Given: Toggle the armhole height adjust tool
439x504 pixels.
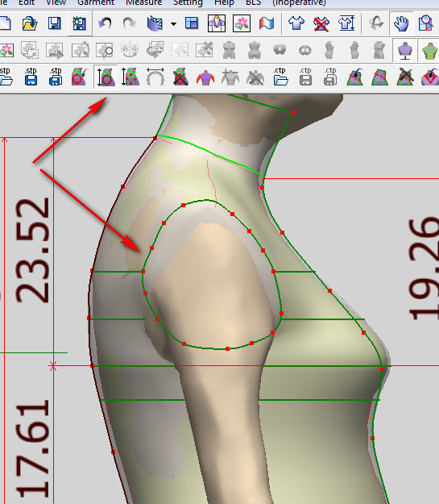Looking at the screenshot, I should coord(105,77).
